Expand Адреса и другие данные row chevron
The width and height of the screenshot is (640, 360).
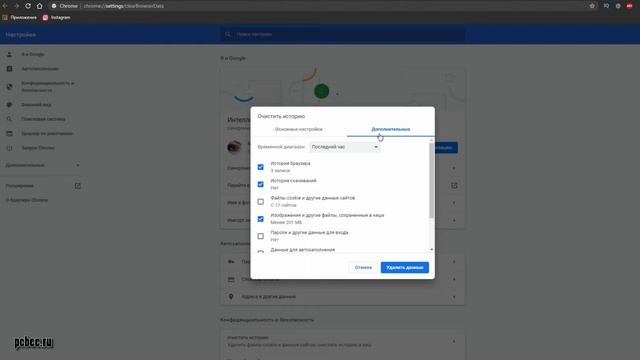[454, 297]
